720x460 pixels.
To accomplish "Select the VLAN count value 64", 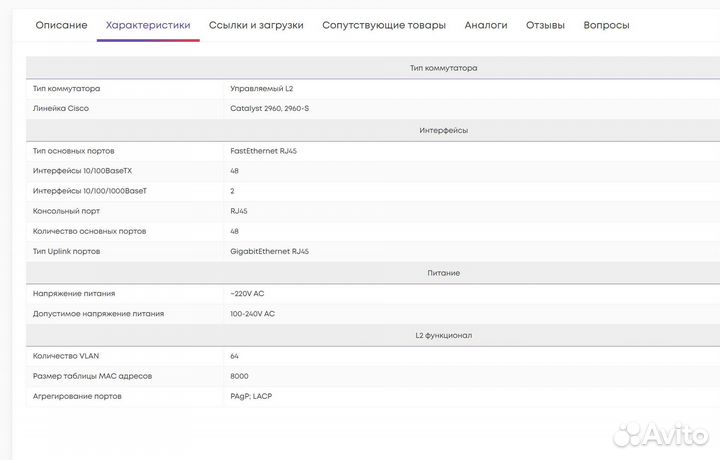I will pyautogui.click(x=234, y=356).
